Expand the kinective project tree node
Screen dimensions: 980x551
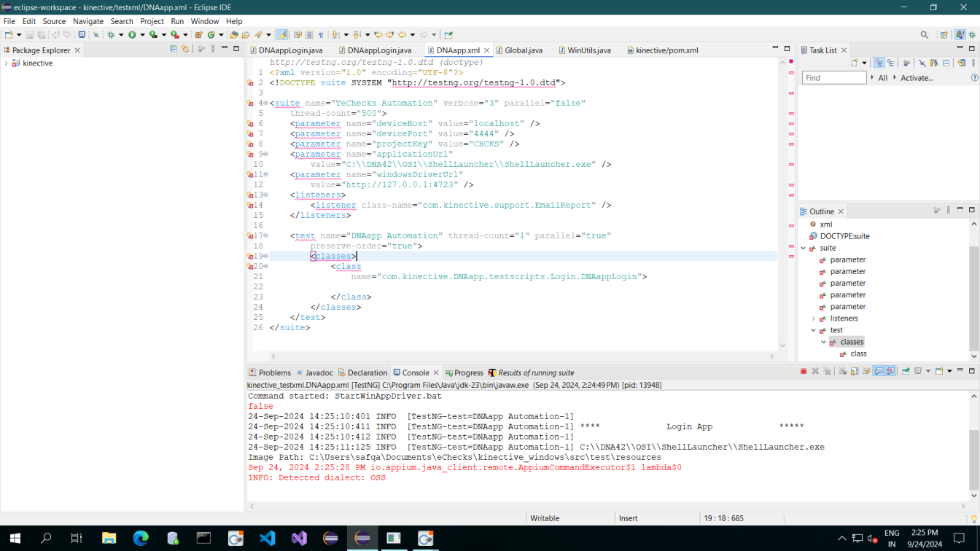pyautogui.click(x=7, y=63)
